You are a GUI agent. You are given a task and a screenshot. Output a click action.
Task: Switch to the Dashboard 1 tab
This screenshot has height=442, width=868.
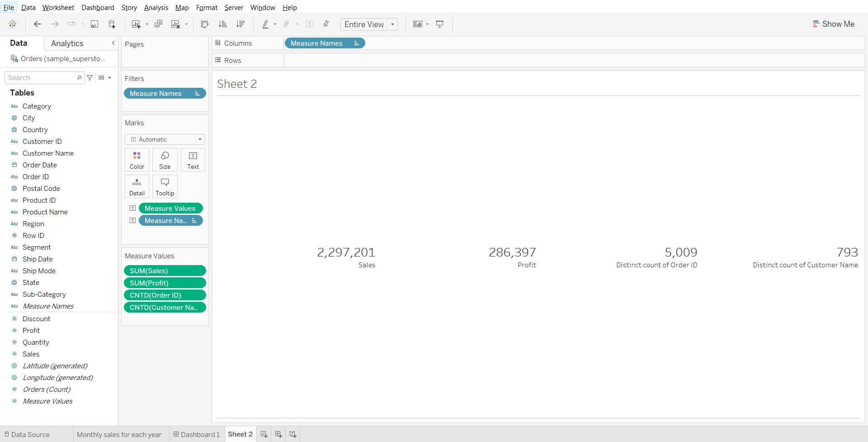(197, 434)
